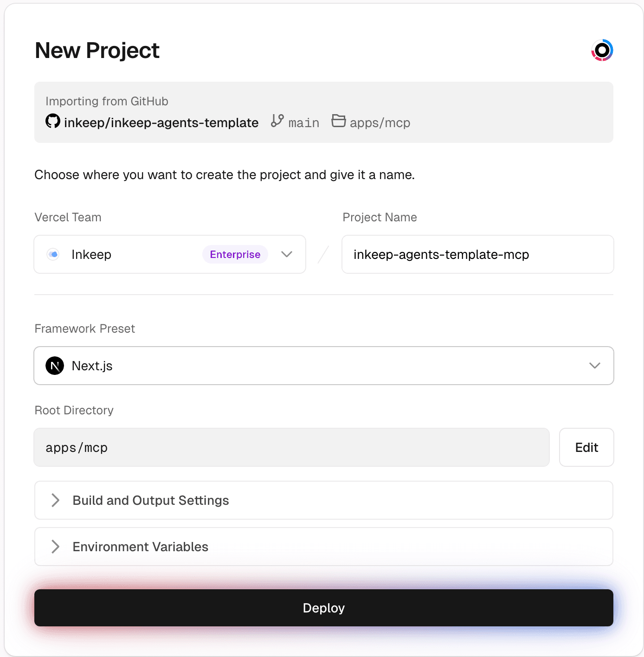Open the Framework Preset dropdown
This screenshot has height=657, width=644.
click(324, 366)
